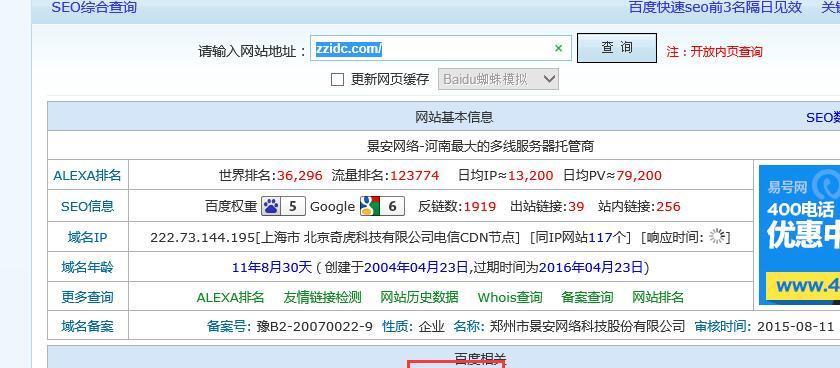Click the 400电话 advertisement banner
This screenshot has width=840, height=368.
pos(799,235)
